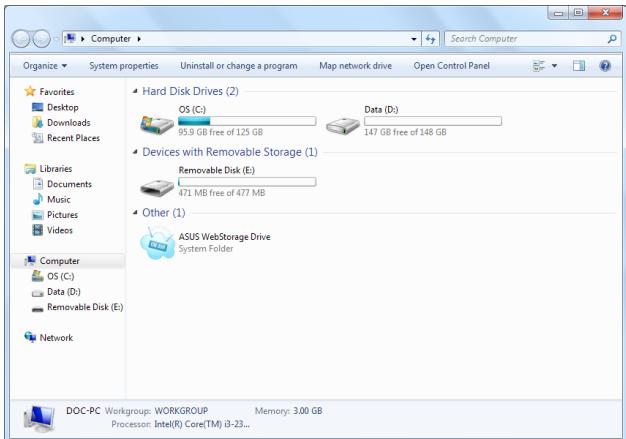
Task: Click the Documents library icon
Action: [38, 184]
